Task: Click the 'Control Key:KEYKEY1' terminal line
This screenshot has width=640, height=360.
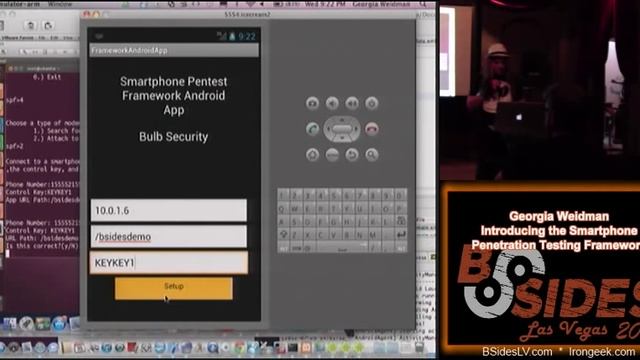Action: [39, 192]
